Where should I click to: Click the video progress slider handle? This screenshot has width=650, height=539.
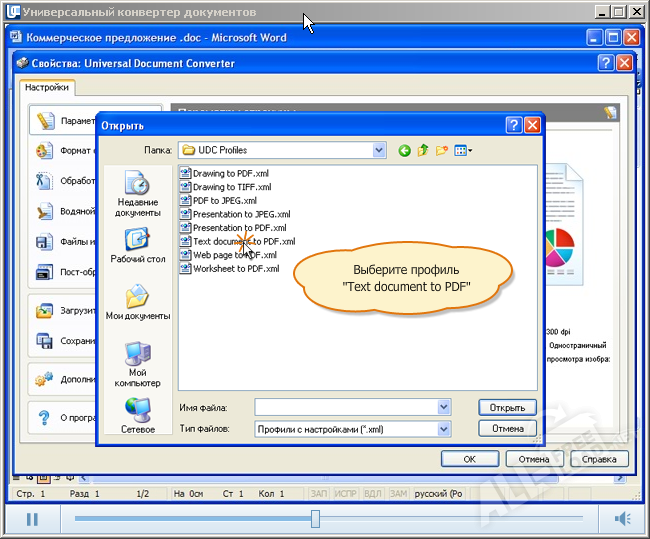pyautogui.click(x=315, y=518)
